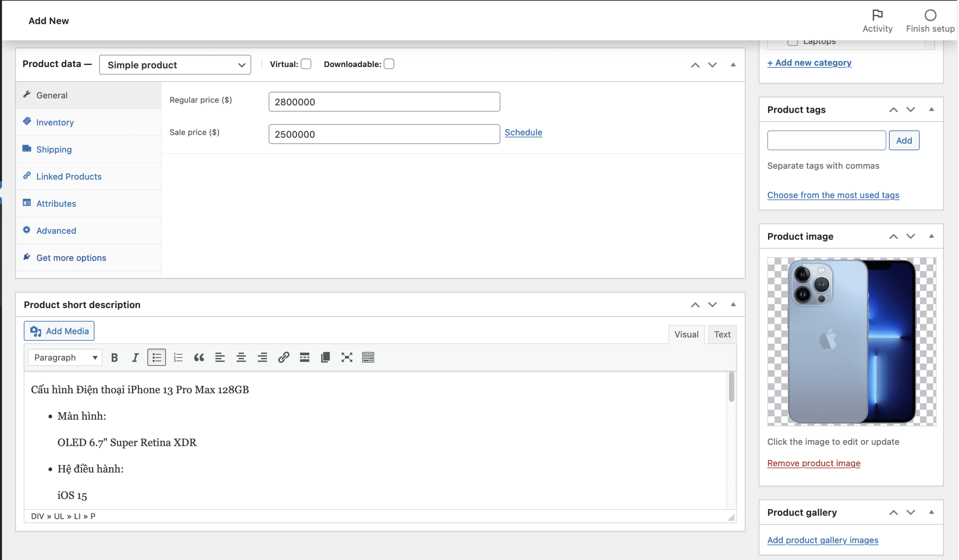The height and width of the screenshot is (560, 959).
Task: Switch editor to Text tab
Action: (722, 334)
